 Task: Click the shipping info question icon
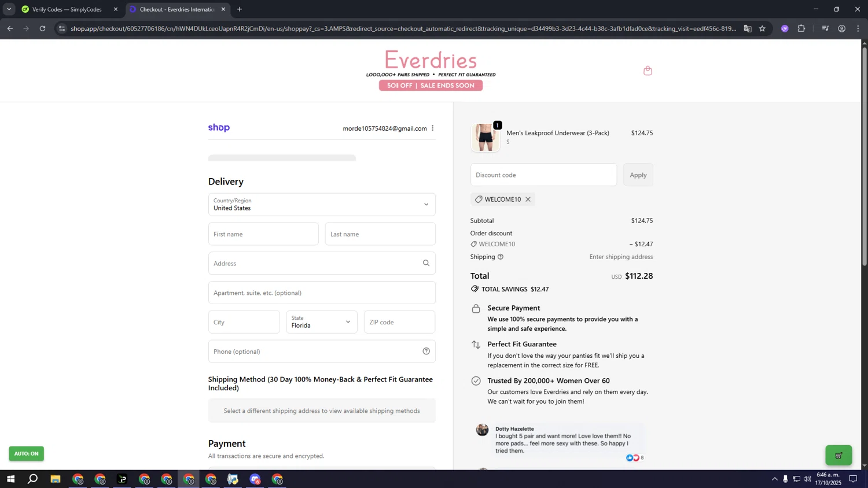[501, 257]
